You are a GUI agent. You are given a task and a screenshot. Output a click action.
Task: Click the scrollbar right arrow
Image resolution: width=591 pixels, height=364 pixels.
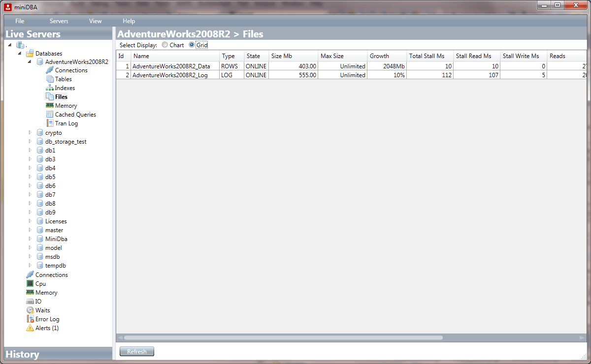click(x=583, y=338)
